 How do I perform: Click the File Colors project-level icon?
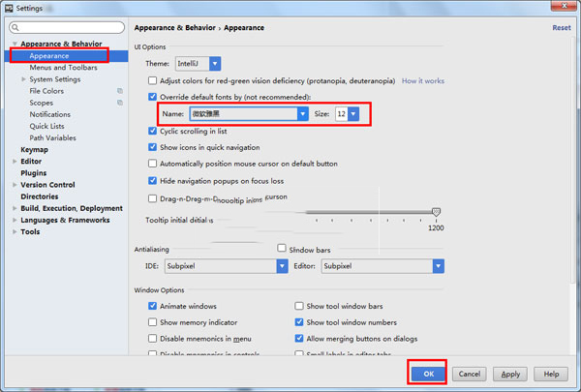point(120,91)
